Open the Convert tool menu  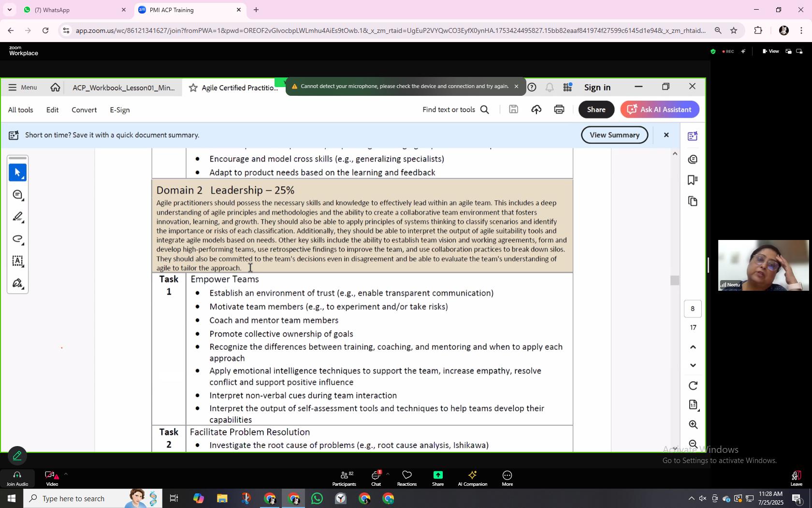coord(84,110)
